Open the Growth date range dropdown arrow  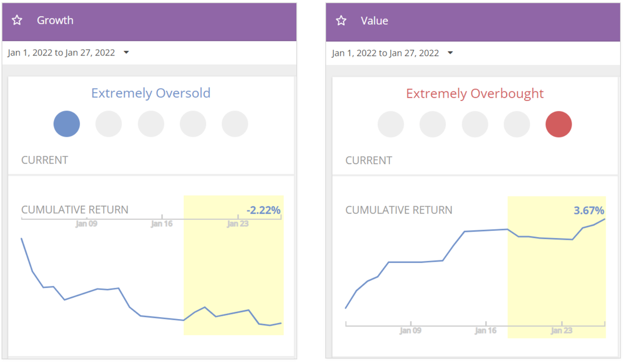point(126,52)
